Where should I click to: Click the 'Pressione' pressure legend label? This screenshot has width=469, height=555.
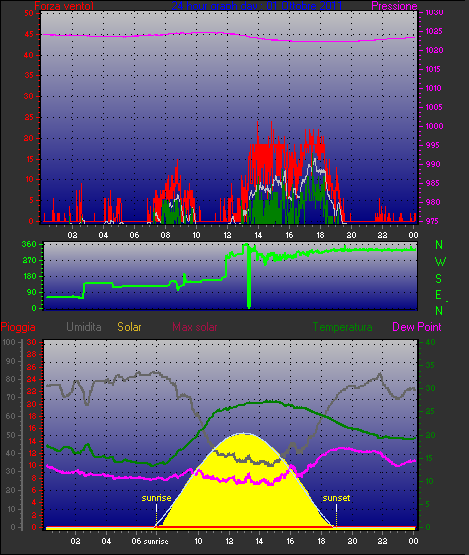pos(394,6)
